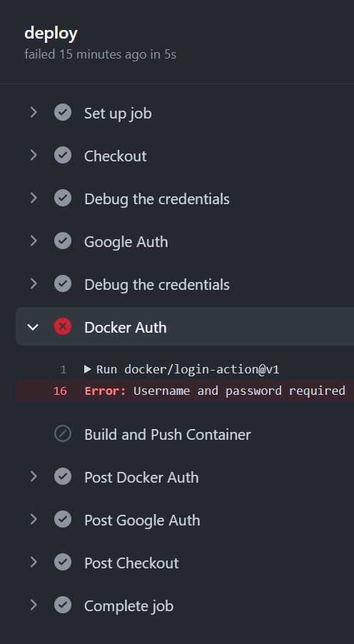
Task: Click the checkmark icon for Post Docker Auth
Action: click(x=63, y=476)
